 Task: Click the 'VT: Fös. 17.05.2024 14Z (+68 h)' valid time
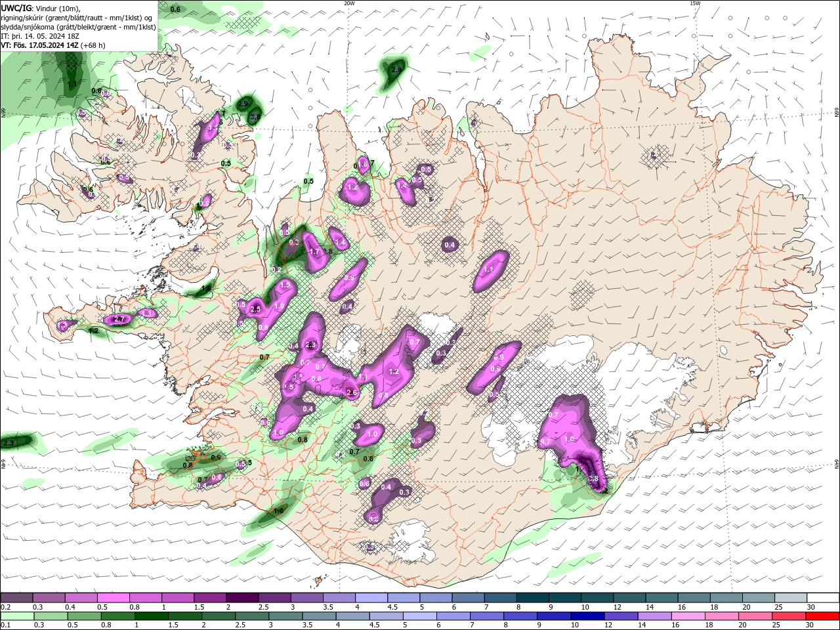(x=54, y=45)
